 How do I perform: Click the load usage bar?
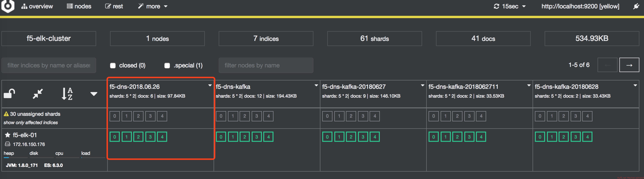click(93, 157)
